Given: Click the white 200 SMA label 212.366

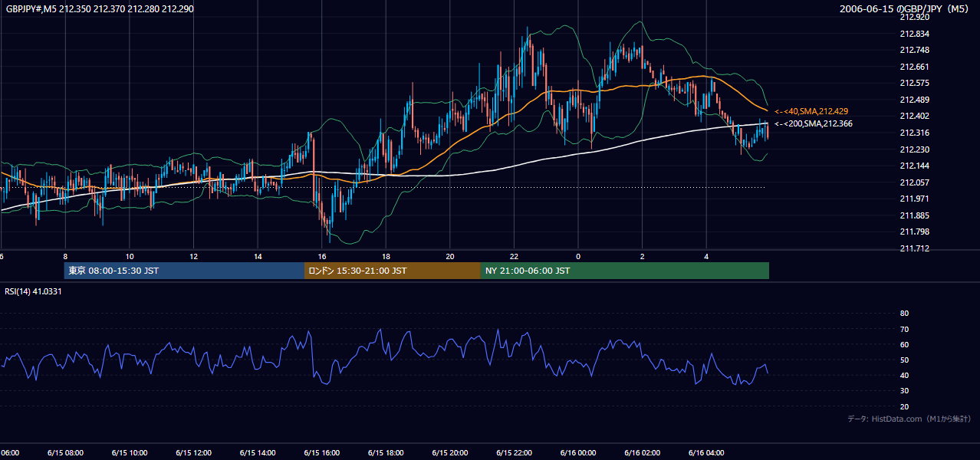Looking at the screenshot, I should [814, 123].
